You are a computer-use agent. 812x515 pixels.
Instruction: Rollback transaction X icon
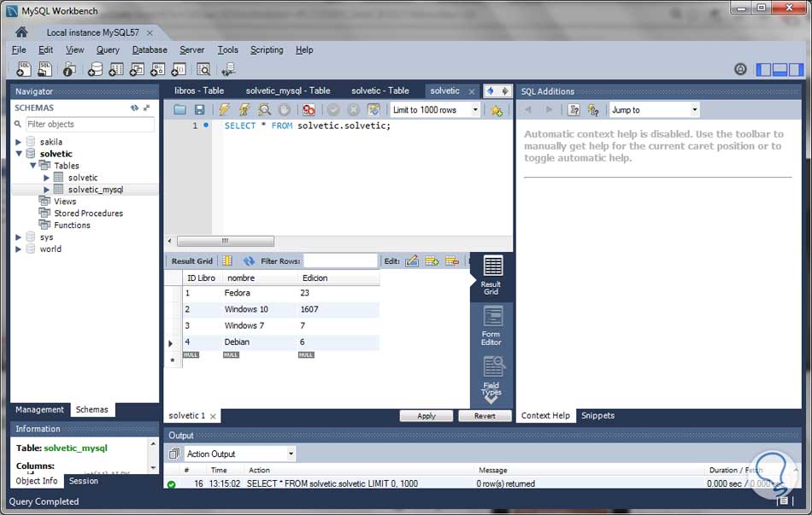[353, 109]
